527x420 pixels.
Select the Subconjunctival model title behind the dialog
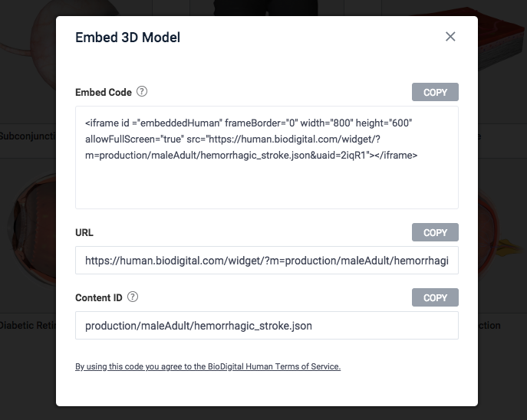point(28,136)
